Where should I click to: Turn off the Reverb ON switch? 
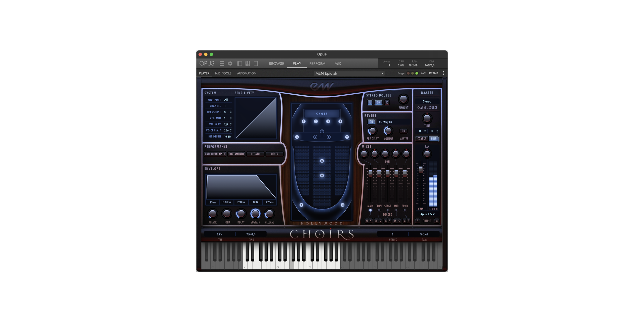tap(371, 122)
